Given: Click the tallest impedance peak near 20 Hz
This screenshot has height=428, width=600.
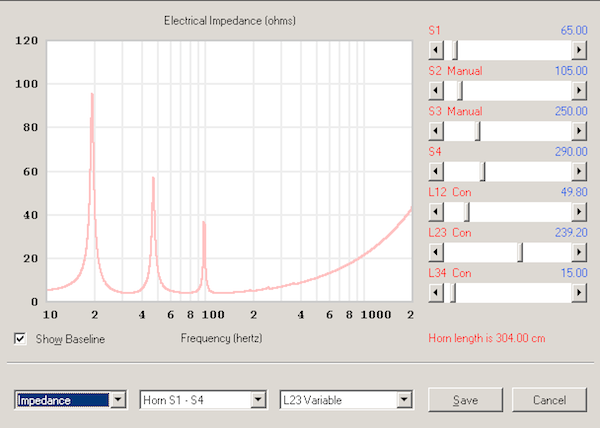Looking at the screenshot, I should coord(92,95).
